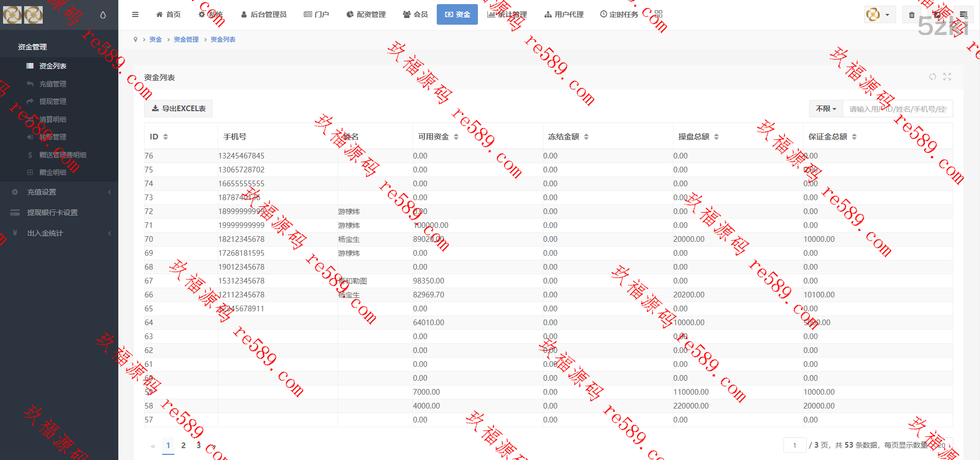Screen dimensions: 980x460
Task: Click the user search input field
Action: [898, 109]
